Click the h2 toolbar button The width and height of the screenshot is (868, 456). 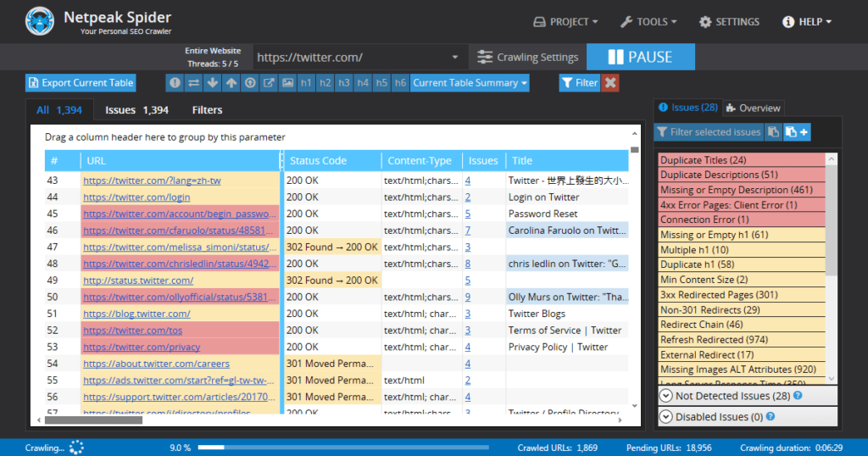pyautogui.click(x=325, y=83)
